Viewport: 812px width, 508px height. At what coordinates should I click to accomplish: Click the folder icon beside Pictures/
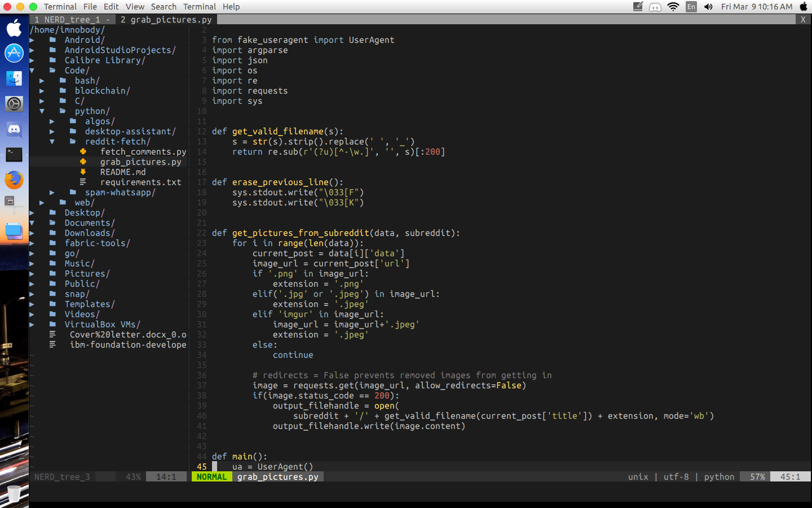pyautogui.click(x=52, y=274)
